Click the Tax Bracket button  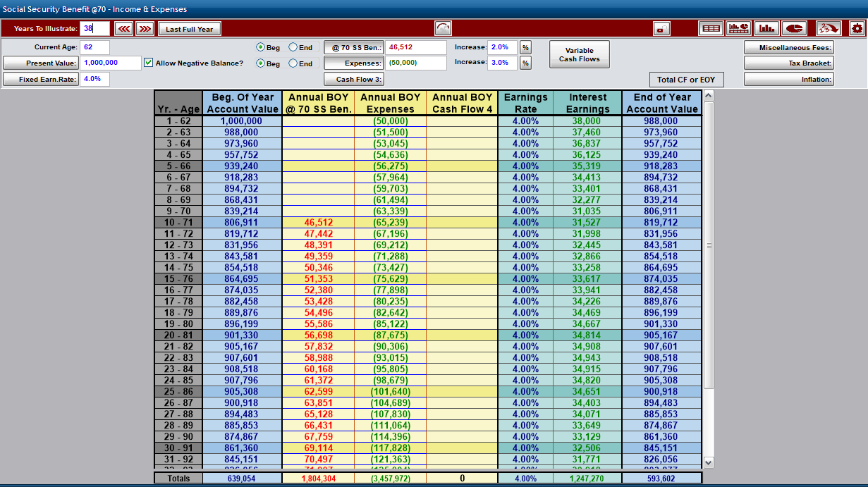point(789,63)
